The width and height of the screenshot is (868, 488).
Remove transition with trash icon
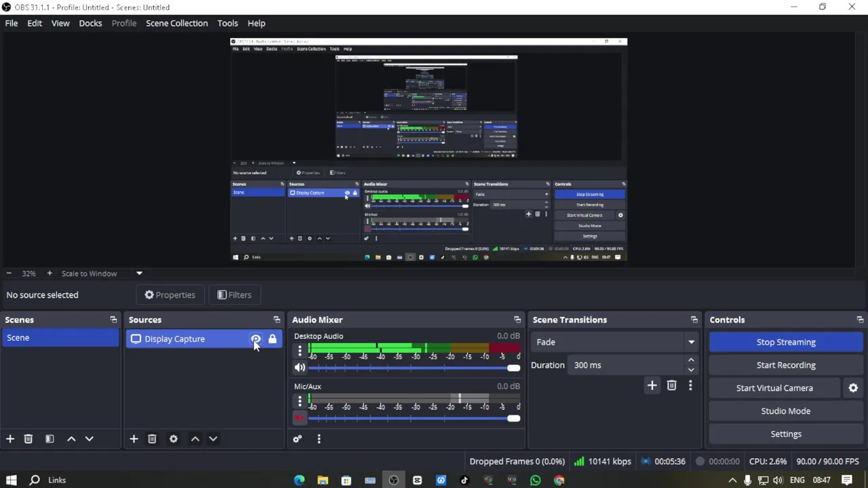click(x=671, y=386)
